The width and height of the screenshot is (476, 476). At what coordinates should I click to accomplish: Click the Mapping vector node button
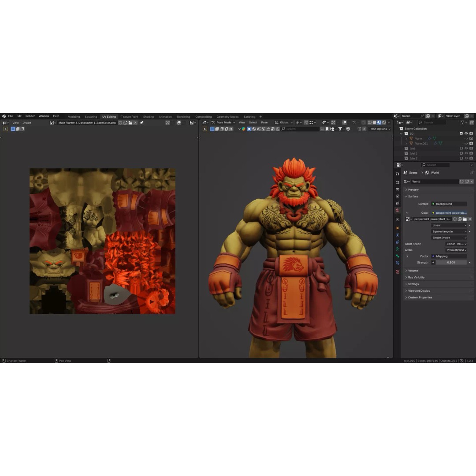tap(449, 257)
